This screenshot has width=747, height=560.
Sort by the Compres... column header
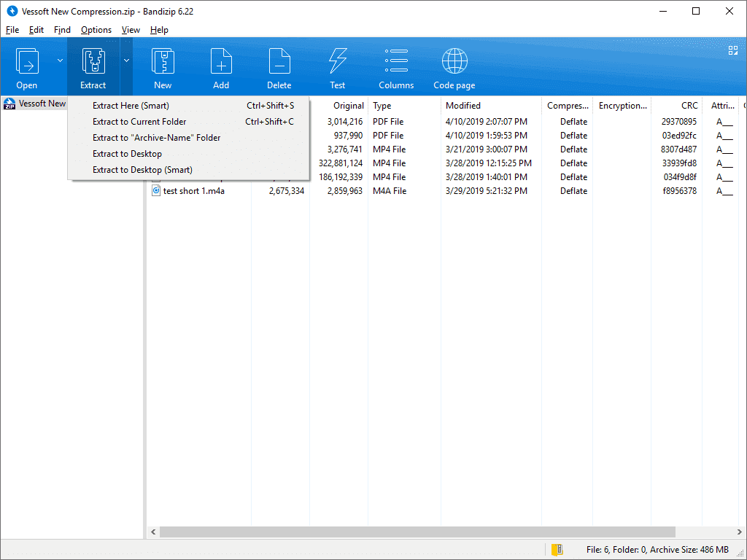coord(568,106)
